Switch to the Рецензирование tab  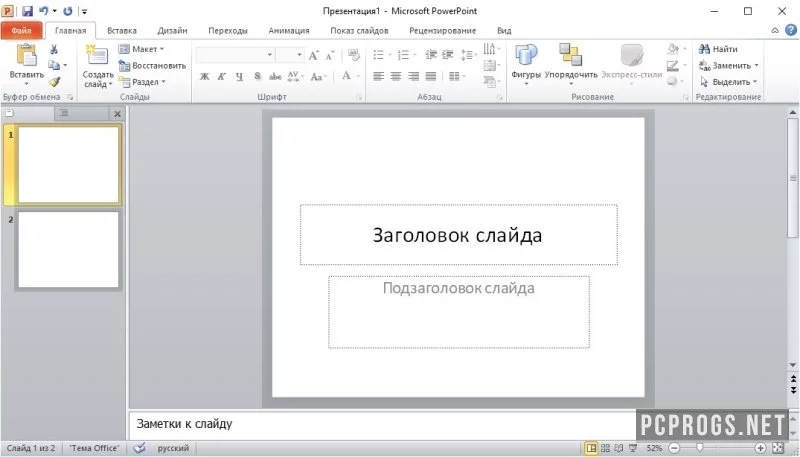pos(442,31)
